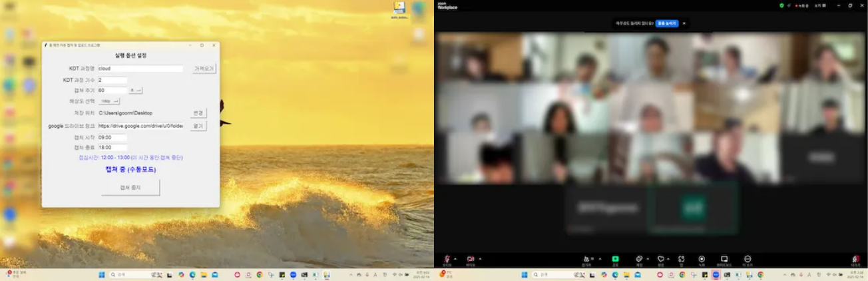Click the capture start time field 09:00
This screenshot has width=868, height=281.
(x=112, y=138)
